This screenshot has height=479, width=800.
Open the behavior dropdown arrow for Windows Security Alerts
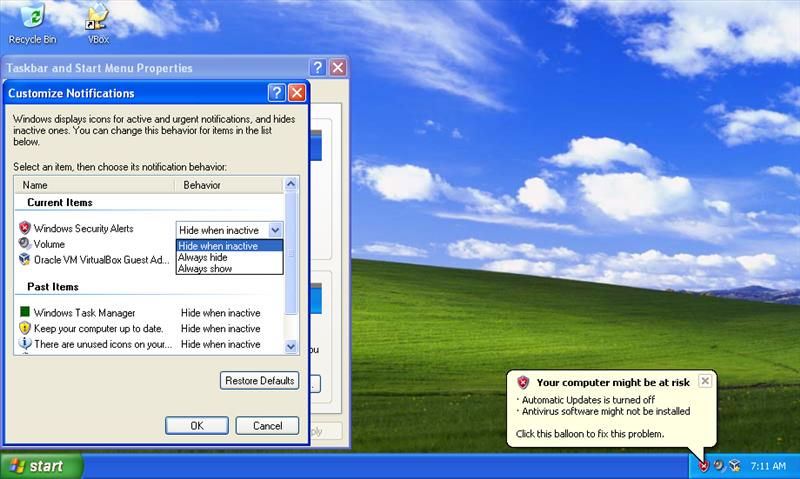coord(275,230)
